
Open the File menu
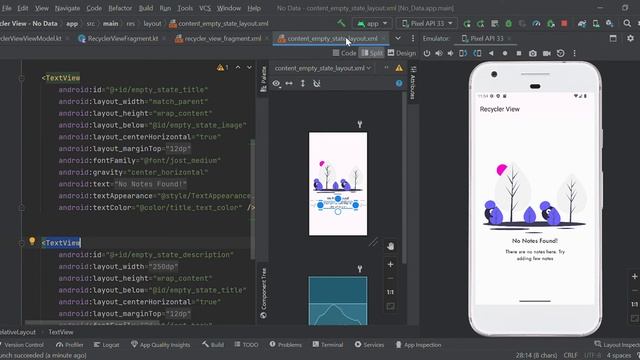(x=6, y=8)
